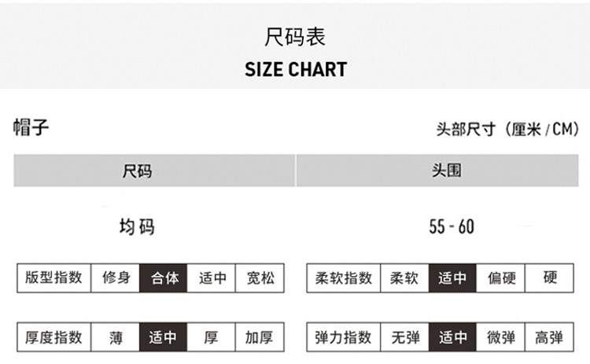
Task: Choose the 宽松 fit option
Action: pyautogui.click(x=260, y=278)
